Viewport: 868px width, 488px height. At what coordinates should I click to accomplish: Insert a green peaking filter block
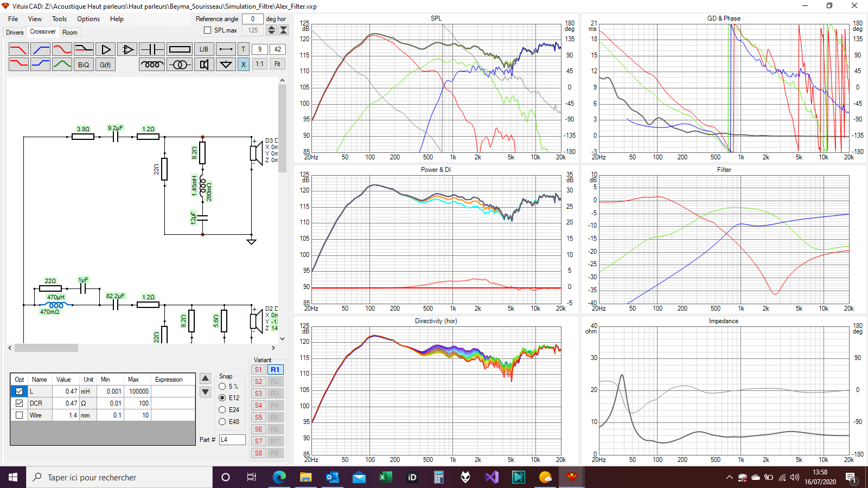(x=62, y=65)
